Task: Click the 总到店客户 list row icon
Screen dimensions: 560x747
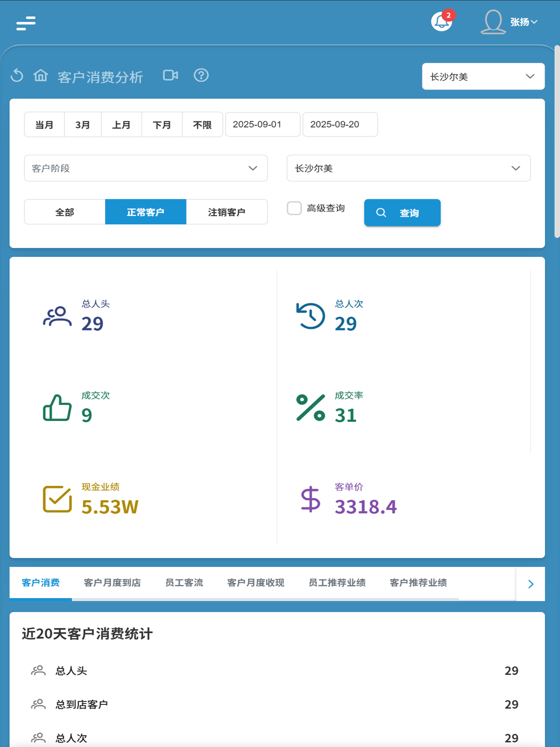Action: (39, 704)
